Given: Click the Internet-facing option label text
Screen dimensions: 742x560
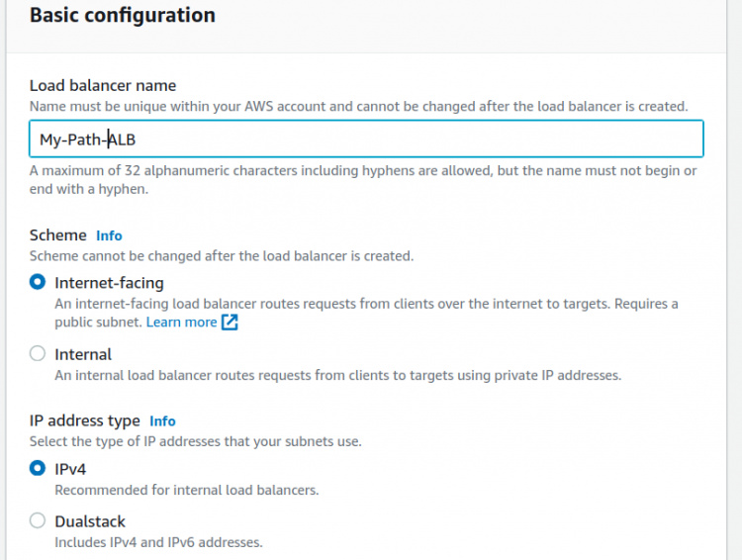Looking at the screenshot, I should [109, 283].
